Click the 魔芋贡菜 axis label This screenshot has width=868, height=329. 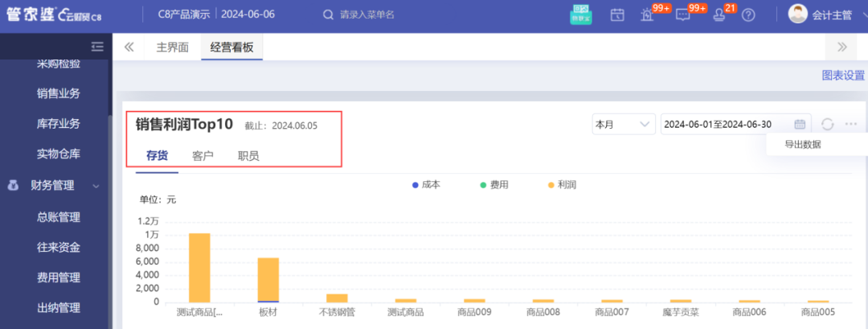(681, 312)
